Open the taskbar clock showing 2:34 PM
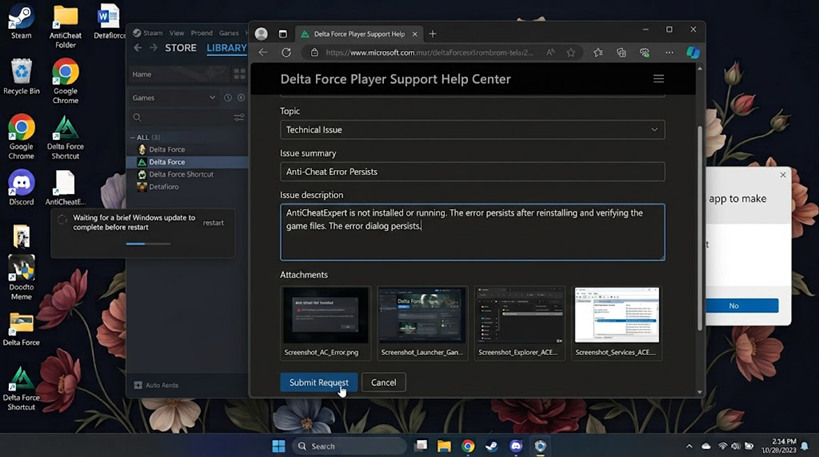 778,446
